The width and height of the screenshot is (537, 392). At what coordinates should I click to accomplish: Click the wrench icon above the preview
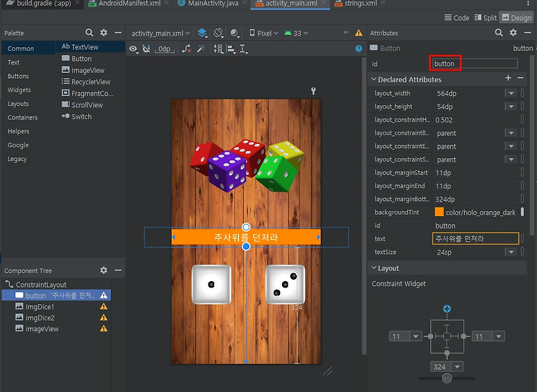coord(313,91)
